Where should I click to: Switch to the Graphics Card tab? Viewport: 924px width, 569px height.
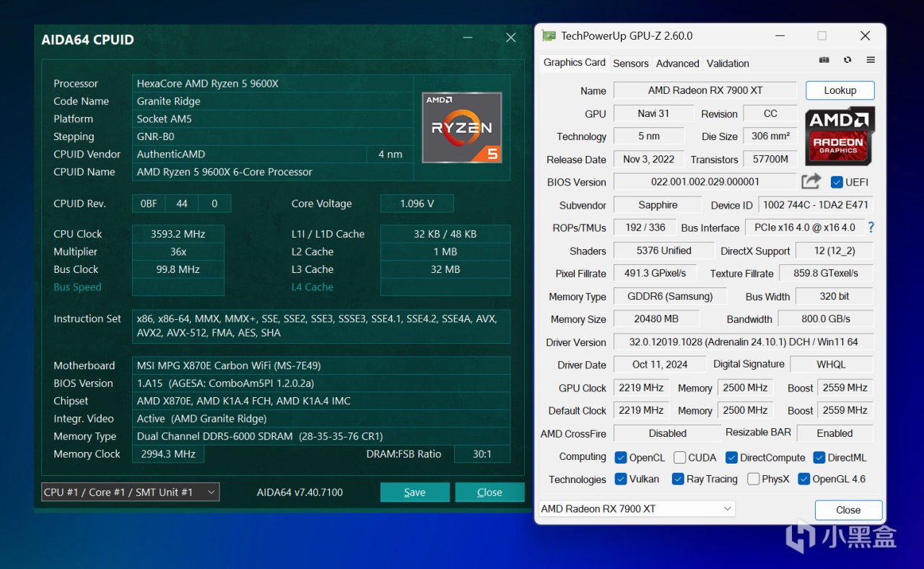click(575, 63)
